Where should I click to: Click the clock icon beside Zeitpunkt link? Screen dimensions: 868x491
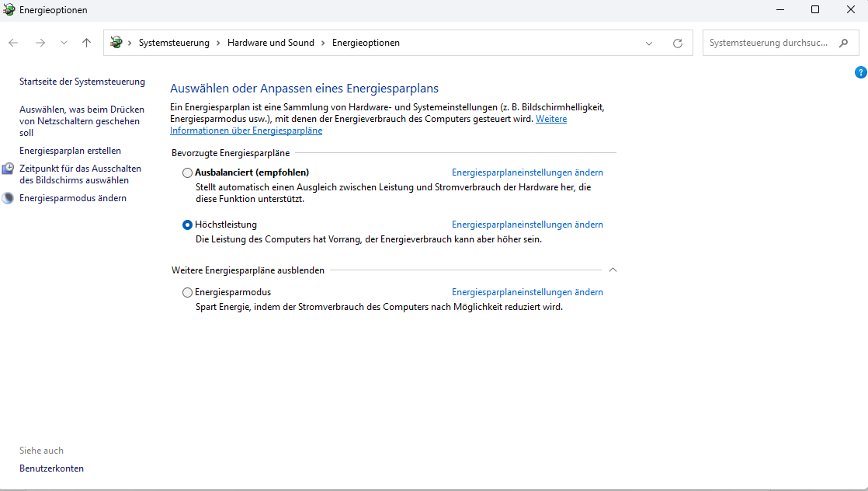[8, 169]
